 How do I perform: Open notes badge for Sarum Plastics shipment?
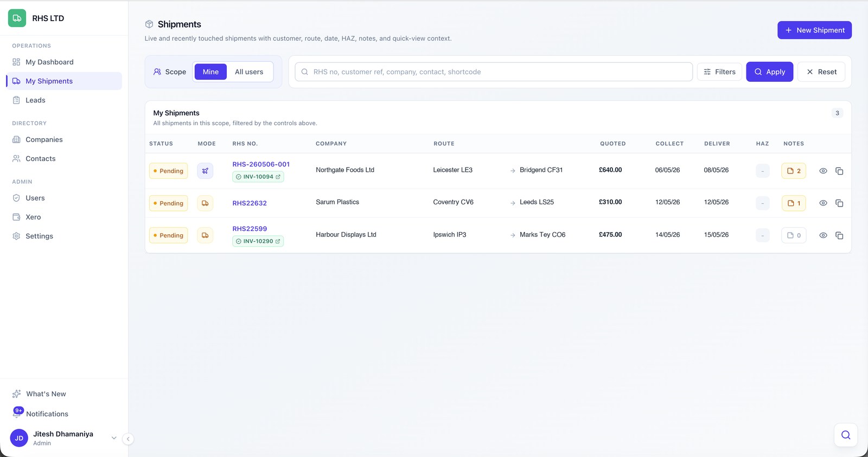coord(794,203)
